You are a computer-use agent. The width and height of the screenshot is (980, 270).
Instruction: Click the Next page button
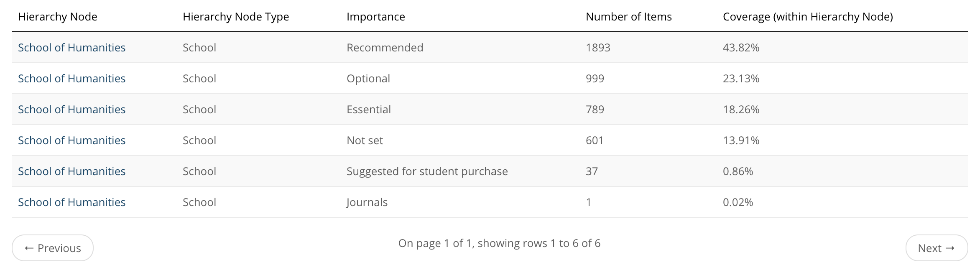(937, 248)
